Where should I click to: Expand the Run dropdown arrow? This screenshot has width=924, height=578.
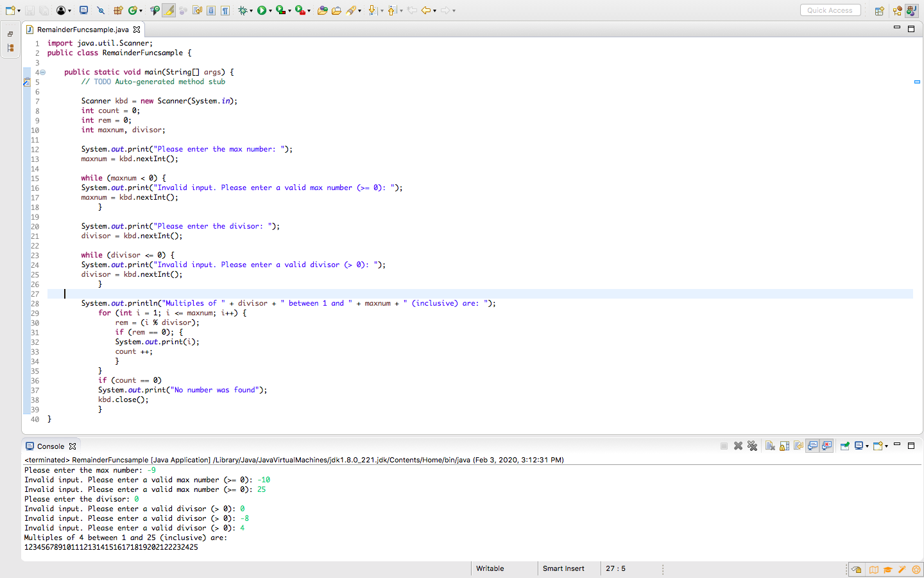pos(270,11)
